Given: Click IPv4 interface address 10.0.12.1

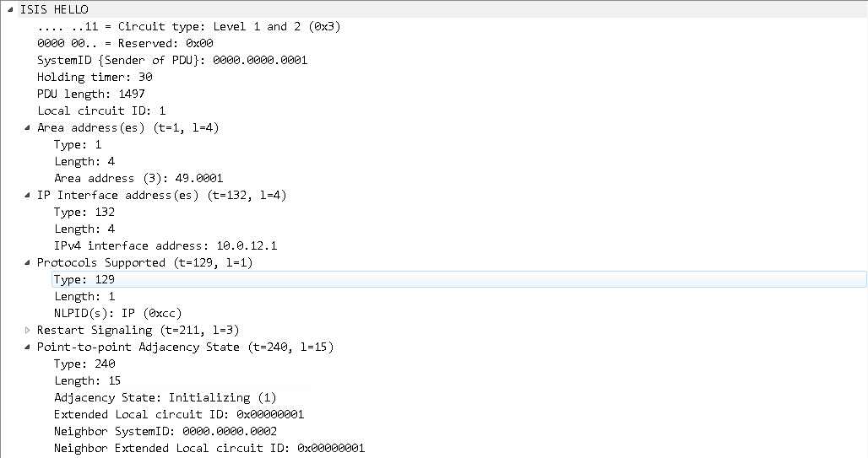Looking at the screenshot, I should point(165,245).
